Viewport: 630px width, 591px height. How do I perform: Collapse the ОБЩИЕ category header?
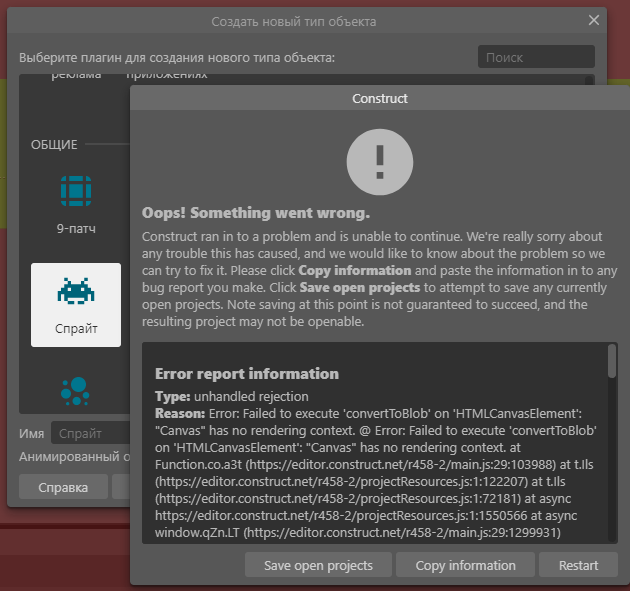[x=54, y=145]
